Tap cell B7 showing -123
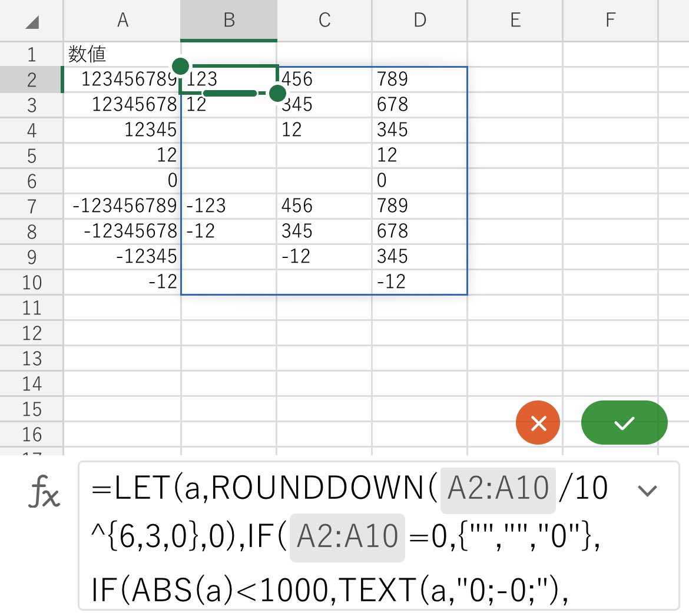The height and width of the screenshot is (616, 689). tap(228, 206)
